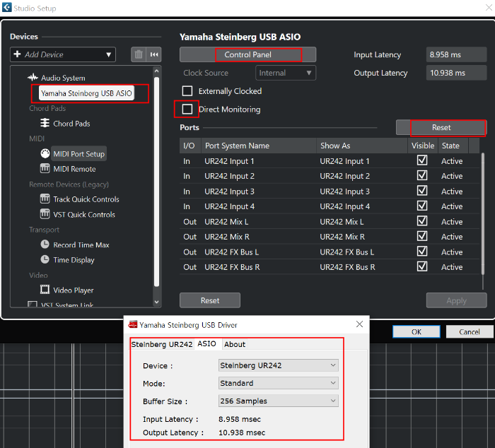Click the Show As column header
The image size is (495, 448).
click(x=362, y=146)
